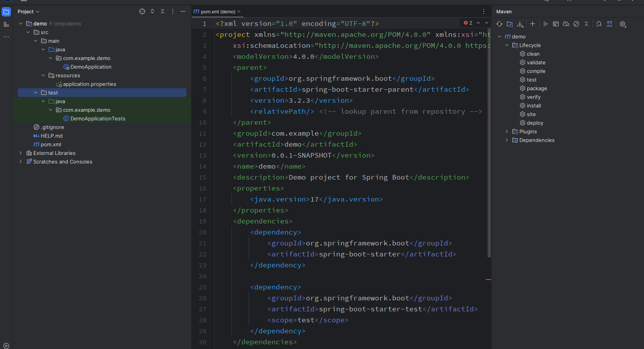Select Maven validate phase

536,62
